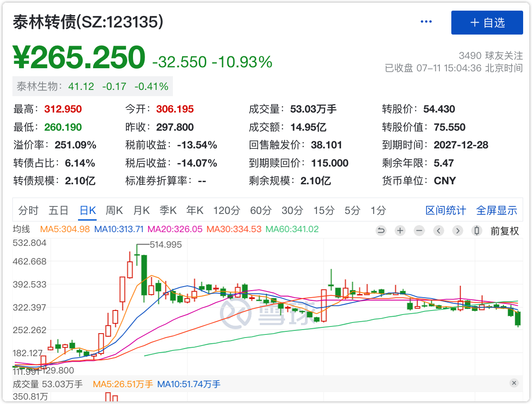Close the volume indicator panel
This screenshot has height=404, width=532.
pos(514,383)
